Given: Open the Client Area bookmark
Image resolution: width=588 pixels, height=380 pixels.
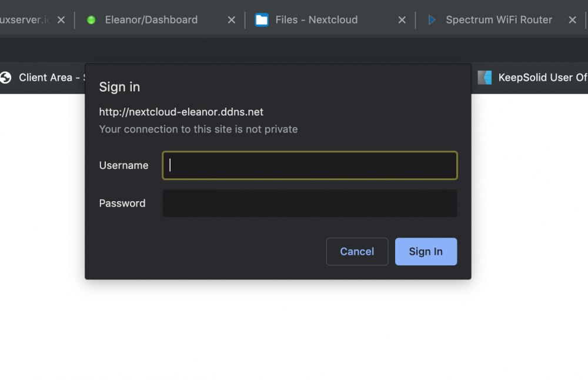Looking at the screenshot, I should click(42, 78).
